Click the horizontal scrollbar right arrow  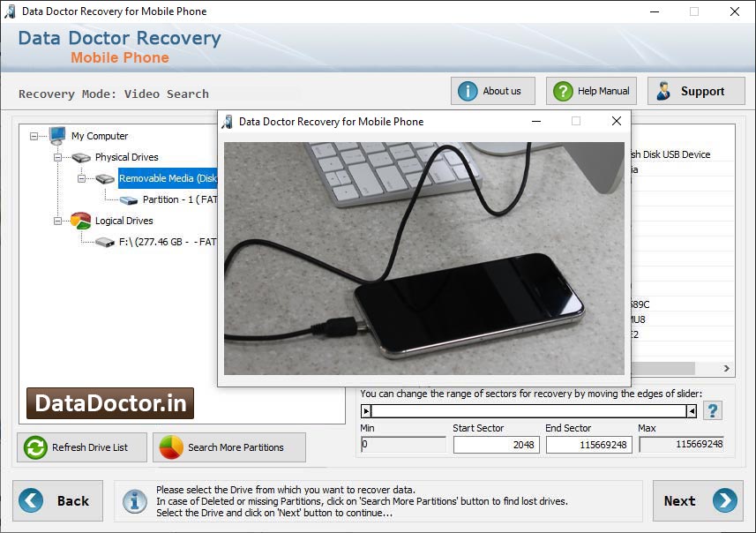[726, 369]
